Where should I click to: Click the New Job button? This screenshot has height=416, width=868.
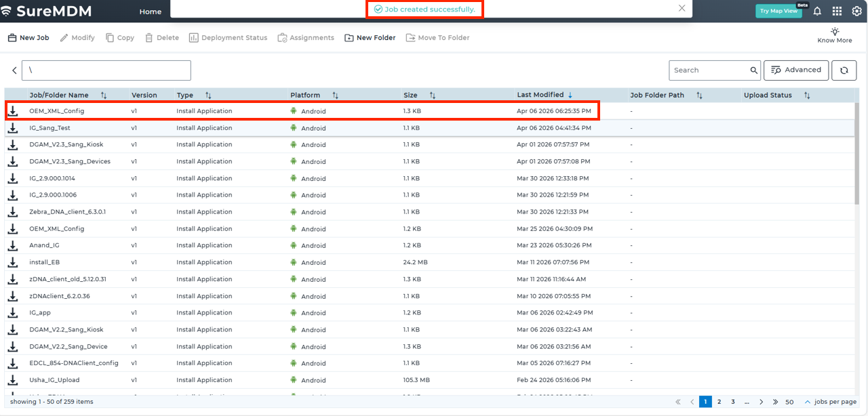(28, 38)
